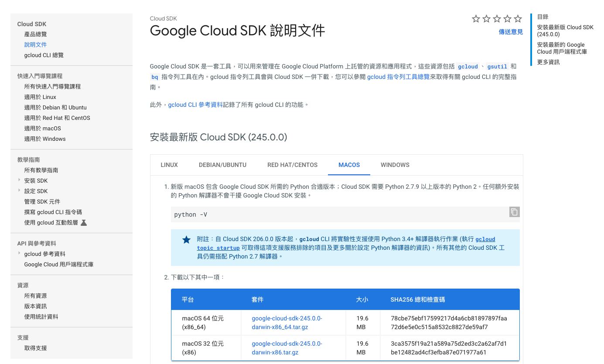Open Google Cloud 用戶端程式庫 in sidebar
The width and height of the screenshot is (604, 364).
coord(59,265)
